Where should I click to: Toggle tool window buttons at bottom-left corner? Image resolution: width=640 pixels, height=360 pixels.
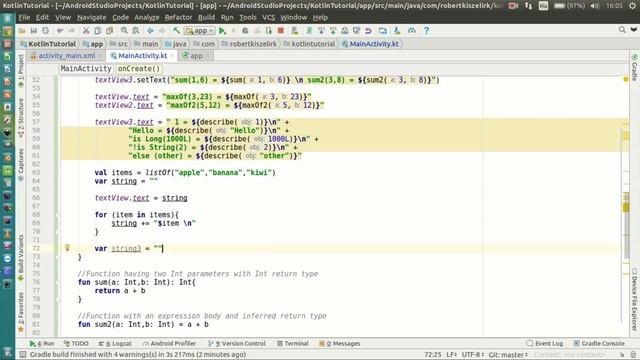pos(23,354)
